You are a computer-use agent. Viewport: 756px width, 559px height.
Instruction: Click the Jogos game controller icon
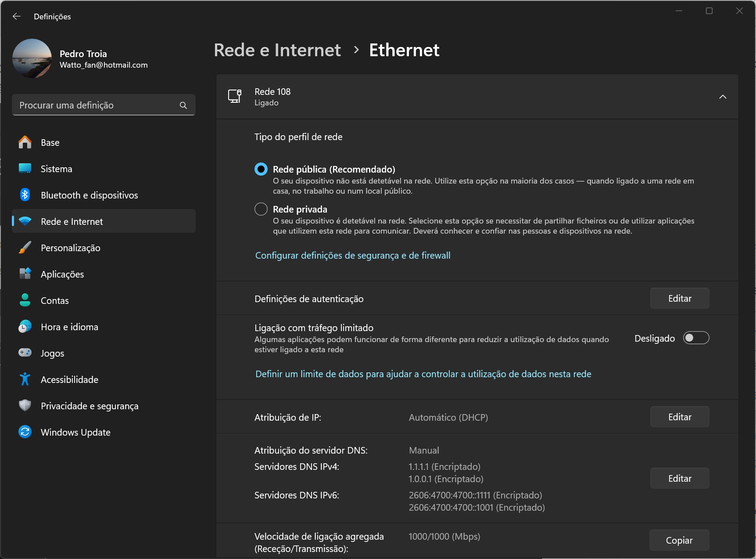coord(25,353)
